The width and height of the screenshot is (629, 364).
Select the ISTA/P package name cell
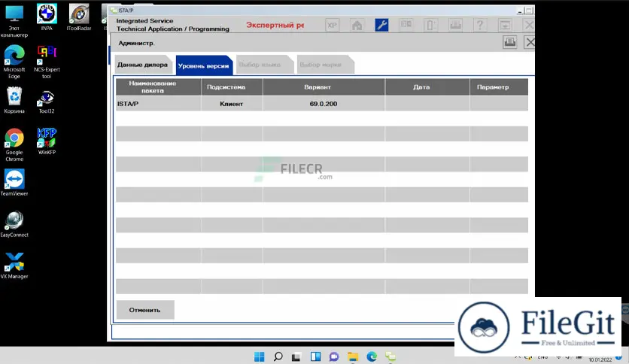point(159,104)
